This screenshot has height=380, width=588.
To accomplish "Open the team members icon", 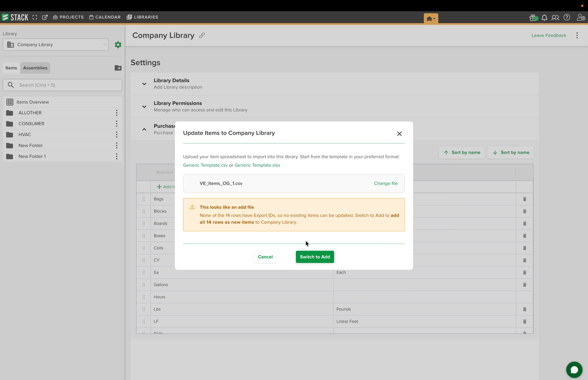I will tap(555, 18).
